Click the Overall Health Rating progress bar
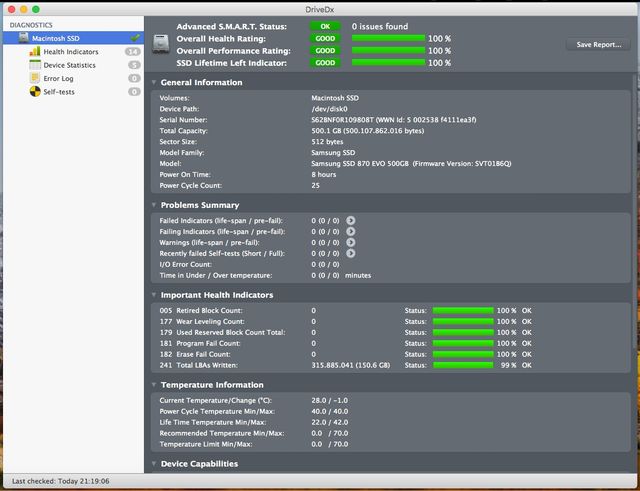Image resolution: width=640 pixels, height=491 pixels. [x=388, y=38]
